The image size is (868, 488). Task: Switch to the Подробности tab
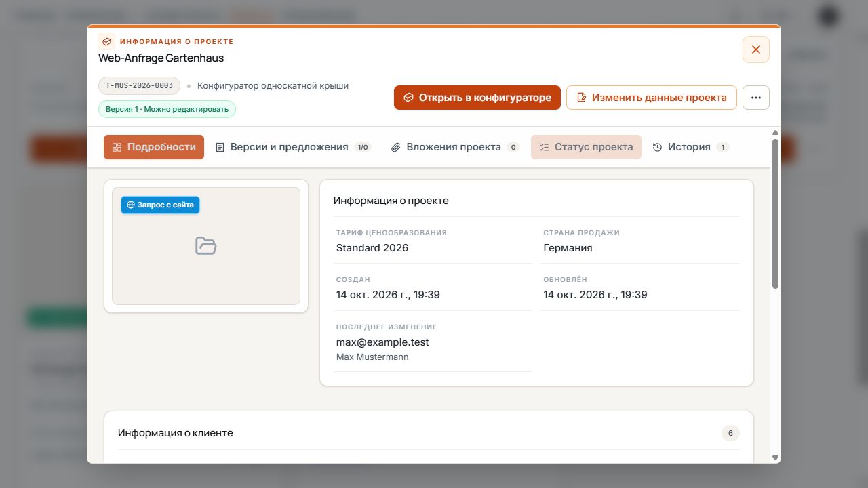click(154, 147)
